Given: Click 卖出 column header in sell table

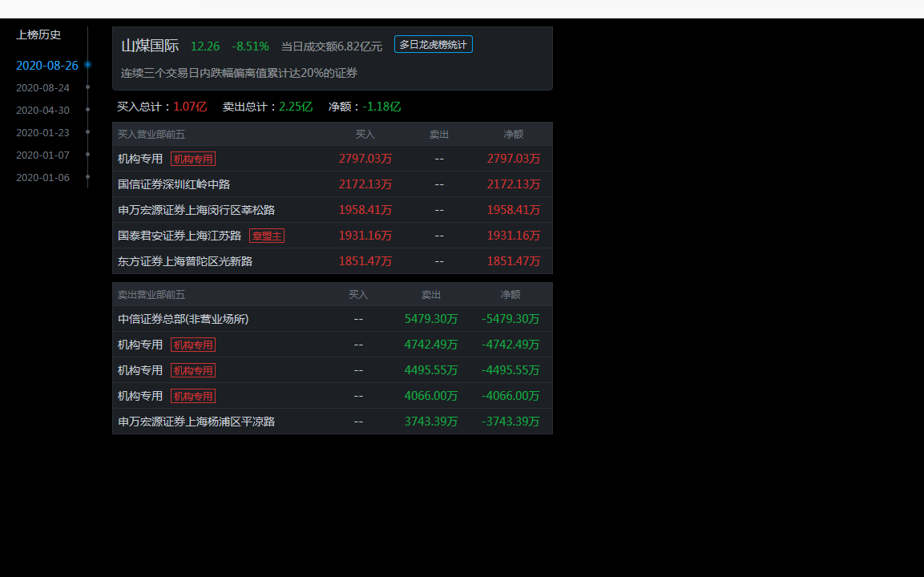Looking at the screenshot, I should (431, 295).
